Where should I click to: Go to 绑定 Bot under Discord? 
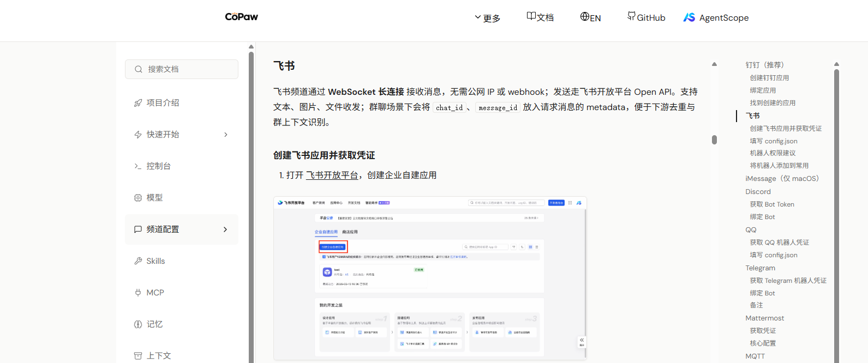762,217
